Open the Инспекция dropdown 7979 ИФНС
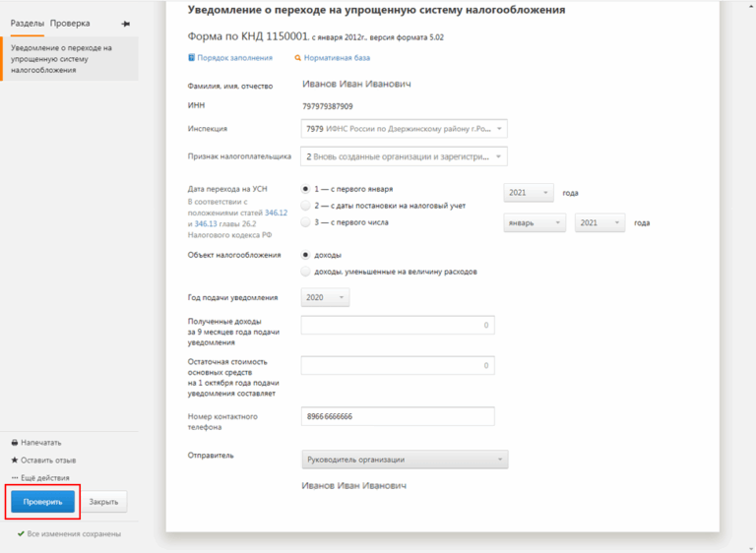Viewport: 756px width, 553px height. 404,129
